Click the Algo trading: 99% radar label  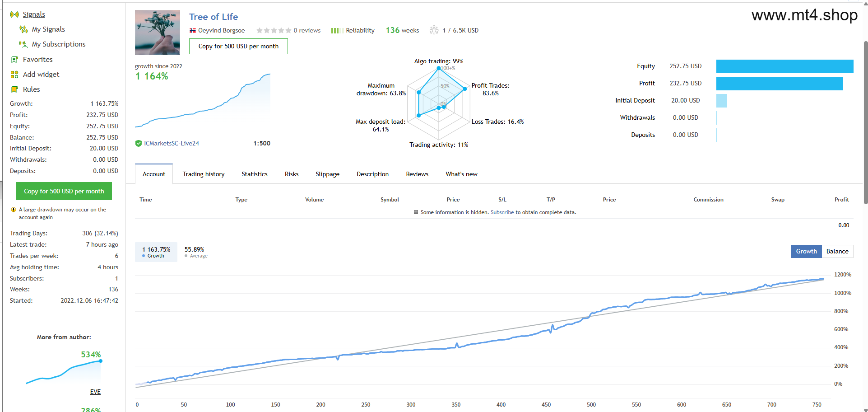[x=439, y=61]
